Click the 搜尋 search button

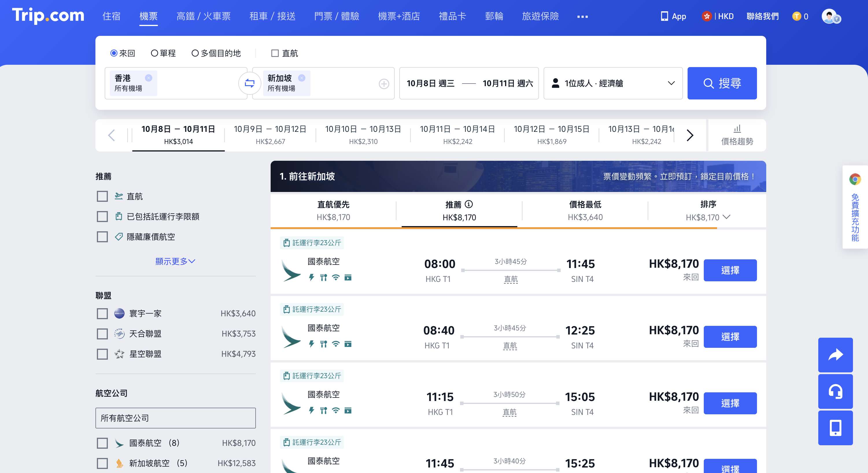point(722,83)
